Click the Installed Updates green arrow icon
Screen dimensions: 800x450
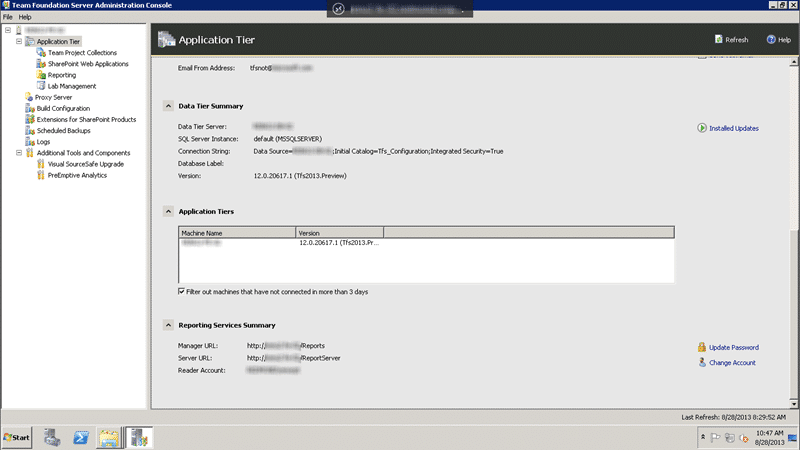(702, 128)
